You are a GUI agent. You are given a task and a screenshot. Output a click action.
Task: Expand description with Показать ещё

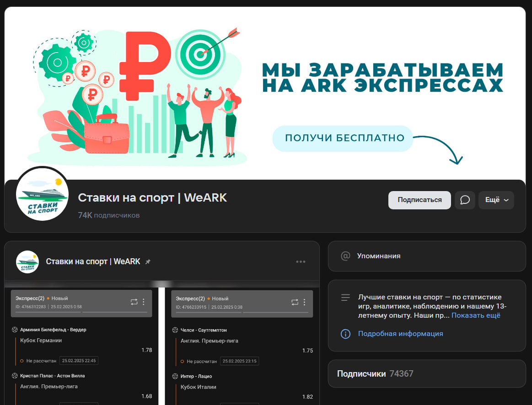476,315
